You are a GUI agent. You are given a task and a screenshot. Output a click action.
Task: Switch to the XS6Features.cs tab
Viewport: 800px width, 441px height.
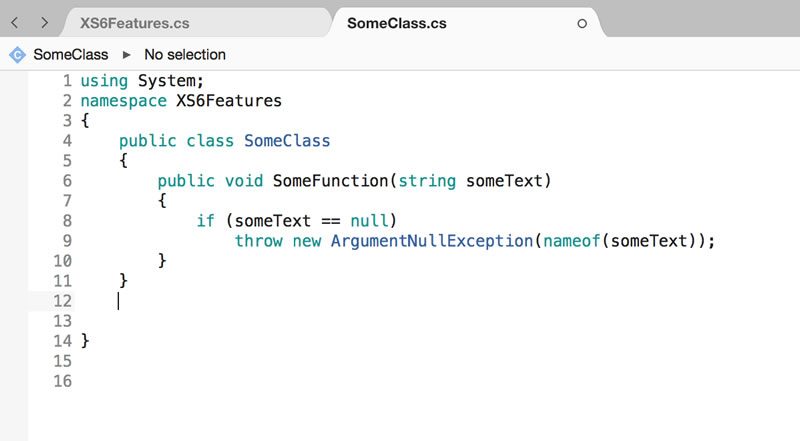point(135,23)
